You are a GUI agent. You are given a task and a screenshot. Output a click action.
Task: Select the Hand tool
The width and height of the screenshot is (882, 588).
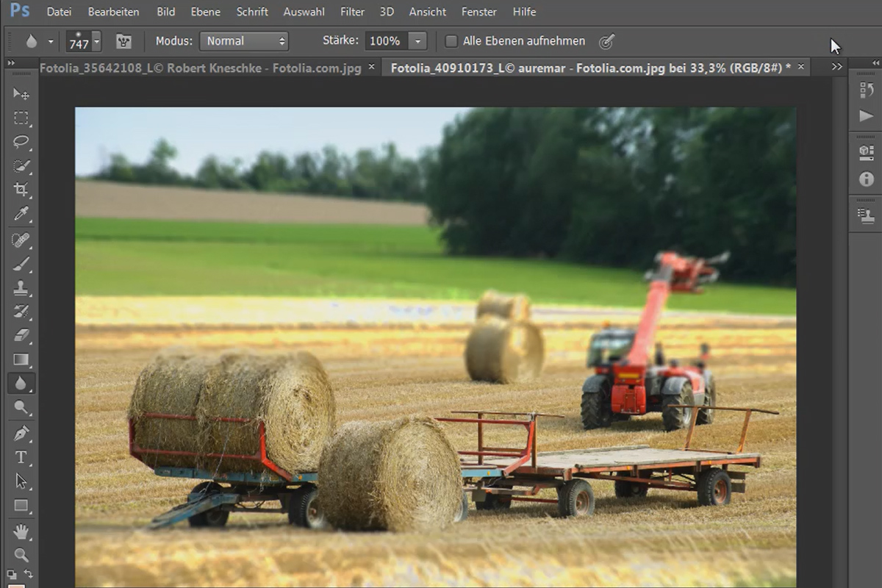click(x=21, y=530)
